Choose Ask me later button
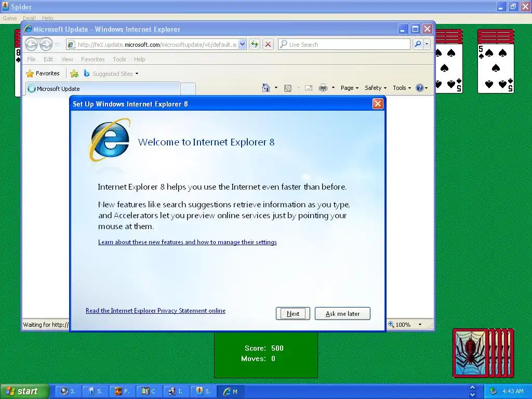Screen dimensions: 532x399 pyautogui.click(x=342, y=313)
